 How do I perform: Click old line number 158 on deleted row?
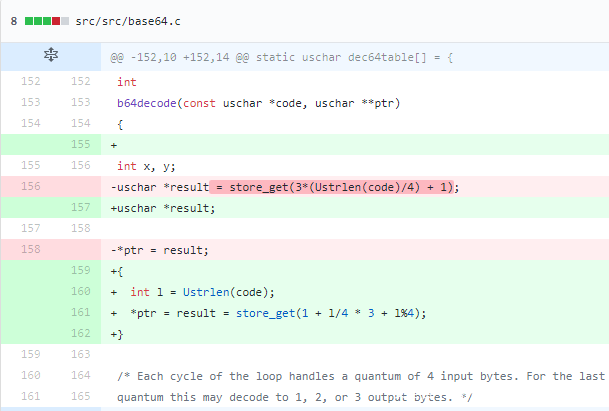(x=27, y=249)
